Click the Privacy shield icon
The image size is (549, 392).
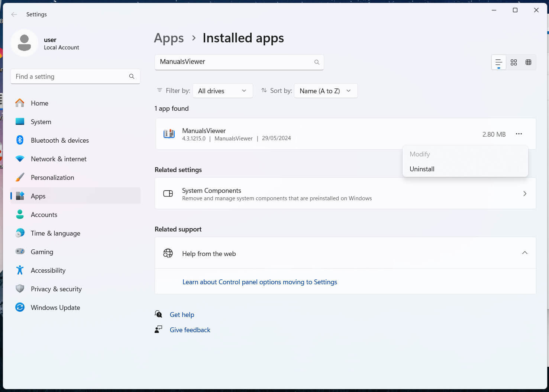click(20, 289)
